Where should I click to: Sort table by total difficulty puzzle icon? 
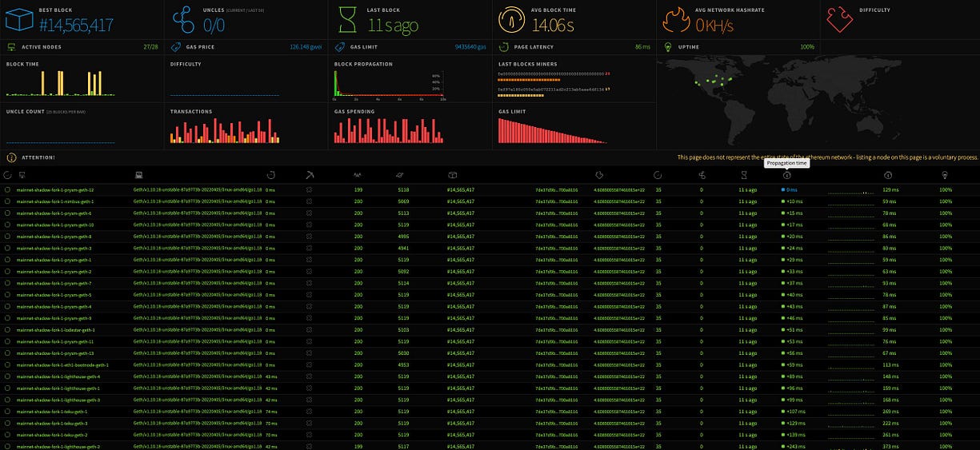598,174
